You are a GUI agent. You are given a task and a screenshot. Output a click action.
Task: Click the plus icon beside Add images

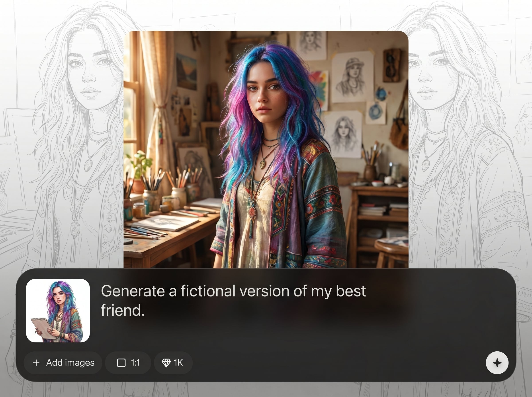[x=36, y=363]
